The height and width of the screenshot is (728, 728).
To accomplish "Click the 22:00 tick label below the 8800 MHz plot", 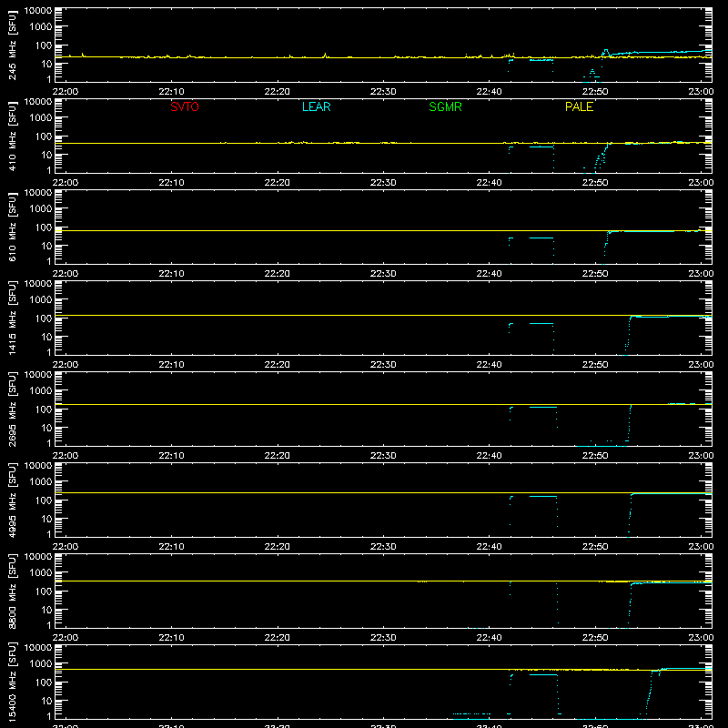I will (x=65, y=638).
